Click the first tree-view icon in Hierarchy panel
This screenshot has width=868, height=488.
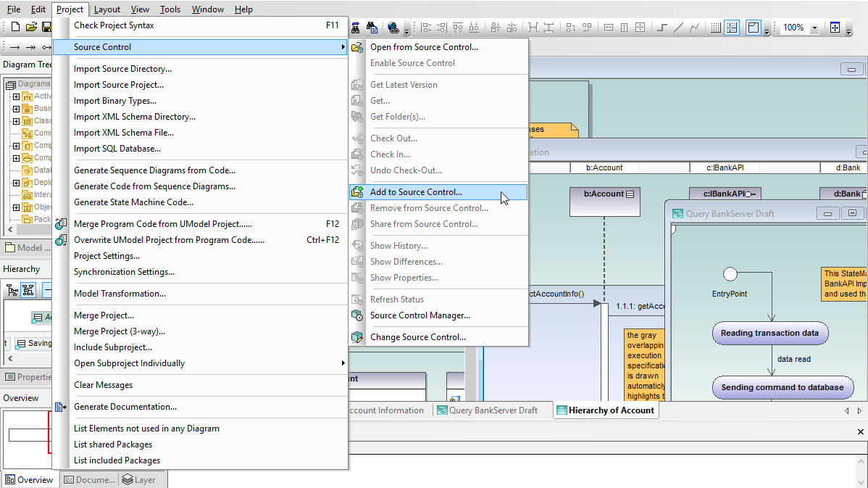point(12,290)
